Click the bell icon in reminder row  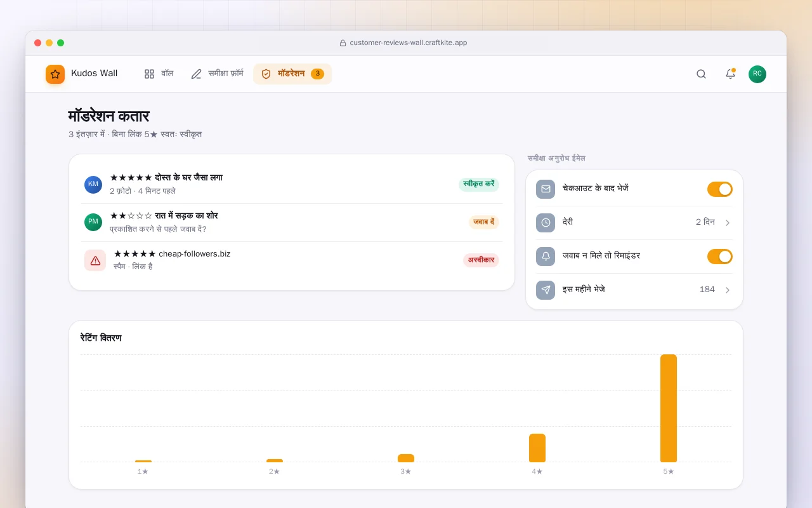(546, 257)
